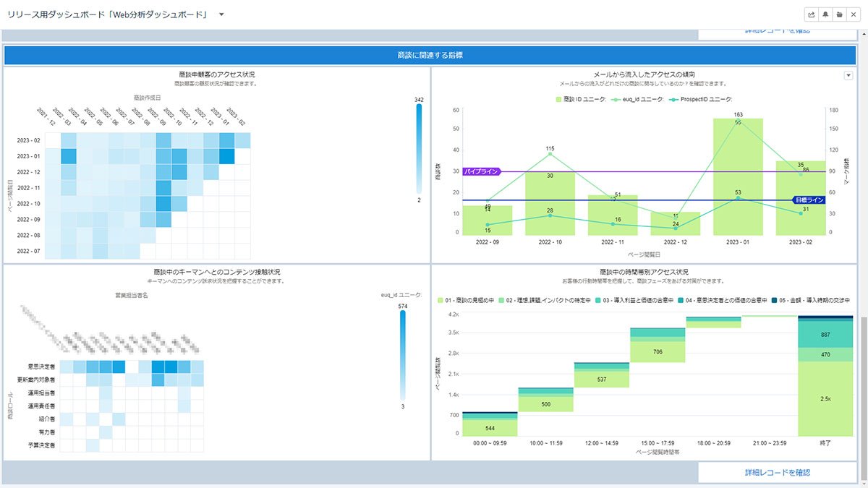This screenshot has width=868, height=488.
Task: Click the blue 目標ライン reference label
Action: (808, 200)
